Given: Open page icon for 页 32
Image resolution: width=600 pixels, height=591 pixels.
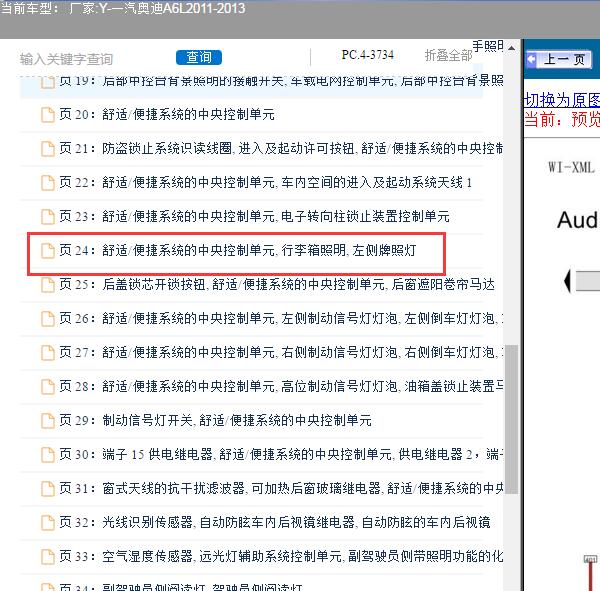Looking at the screenshot, I should coord(48,522).
